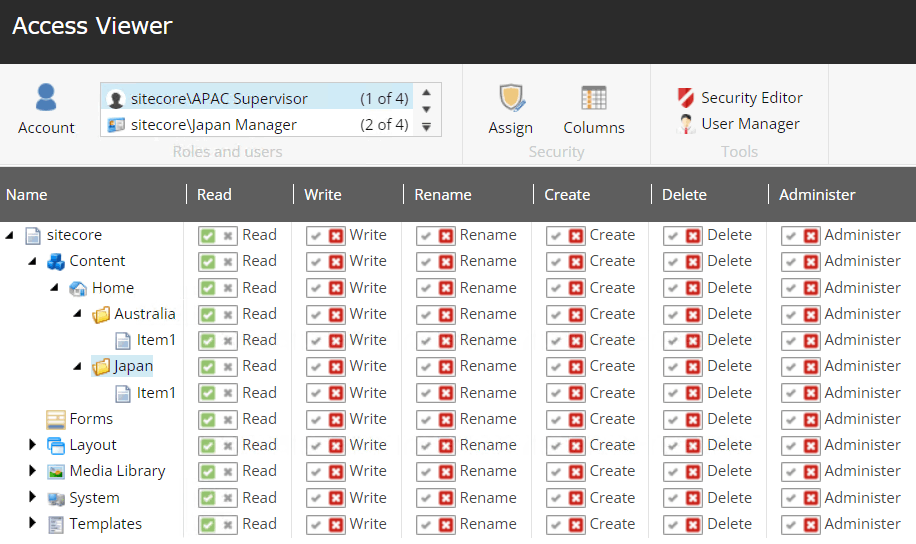The image size is (916, 544).
Task: Click the Assign security shield icon
Action: [511, 98]
